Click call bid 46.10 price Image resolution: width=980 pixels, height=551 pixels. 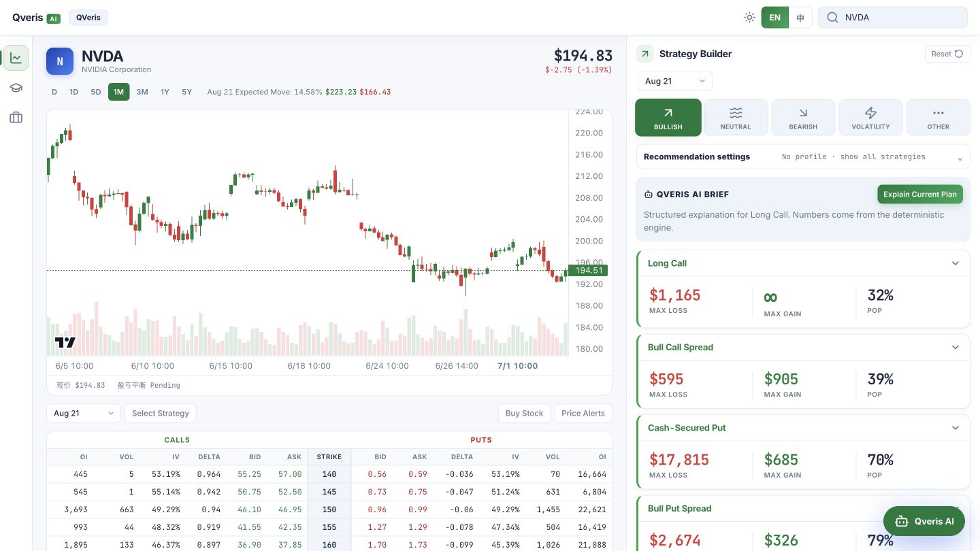pos(248,510)
